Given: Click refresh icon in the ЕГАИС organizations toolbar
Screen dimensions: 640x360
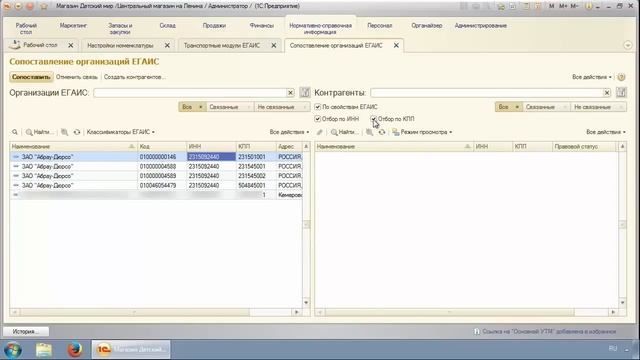Looking at the screenshot, I should click(x=77, y=132).
